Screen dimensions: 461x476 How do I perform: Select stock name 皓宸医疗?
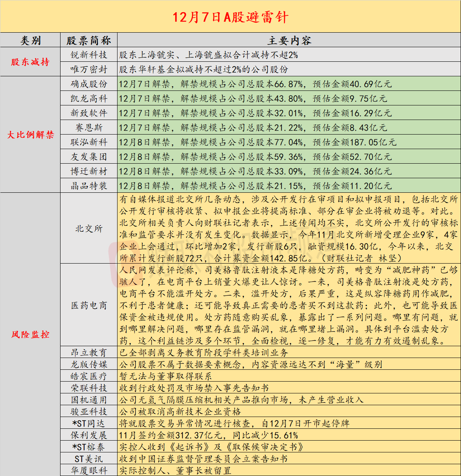[89, 376]
